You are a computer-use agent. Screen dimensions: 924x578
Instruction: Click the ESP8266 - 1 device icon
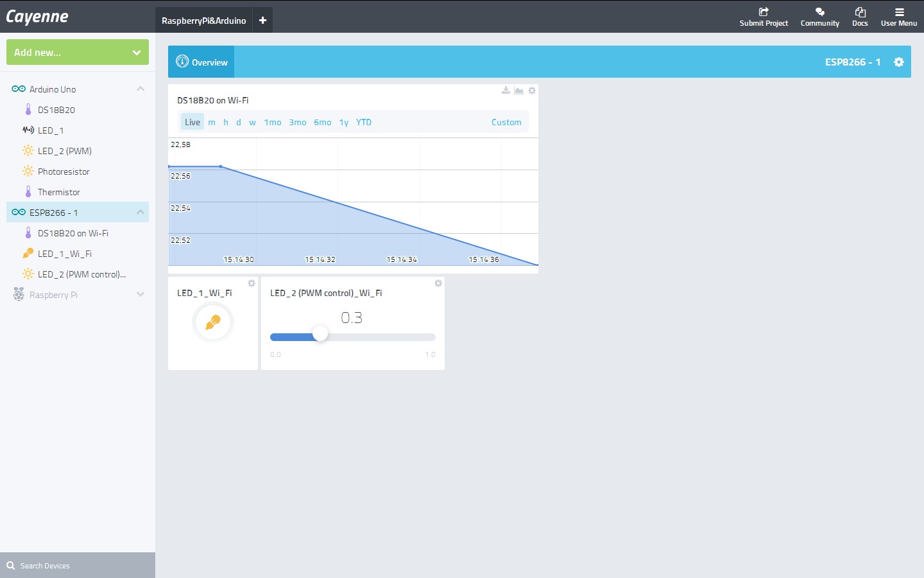pyautogui.click(x=19, y=213)
